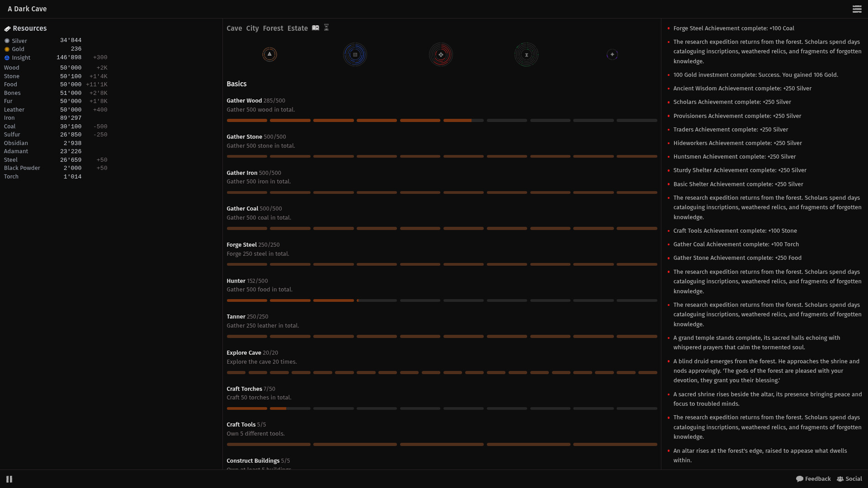Image resolution: width=868 pixels, height=488 pixels.
Task: Click the Craft Tools achievement title
Action: [x=241, y=424]
